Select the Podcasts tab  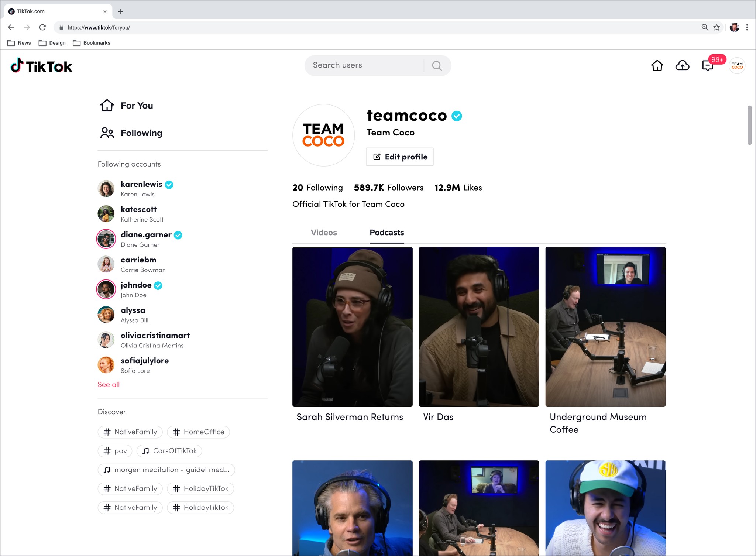coord(386,233)
